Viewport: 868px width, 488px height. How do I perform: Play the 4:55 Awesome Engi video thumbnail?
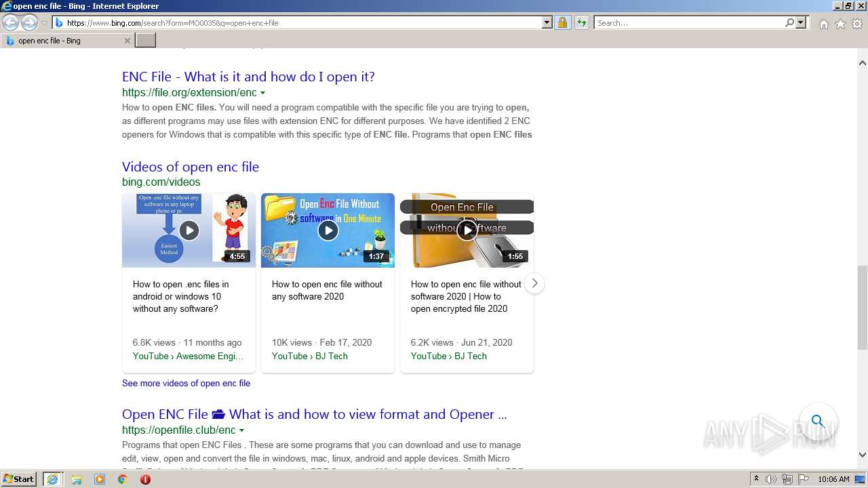point(189,230)
